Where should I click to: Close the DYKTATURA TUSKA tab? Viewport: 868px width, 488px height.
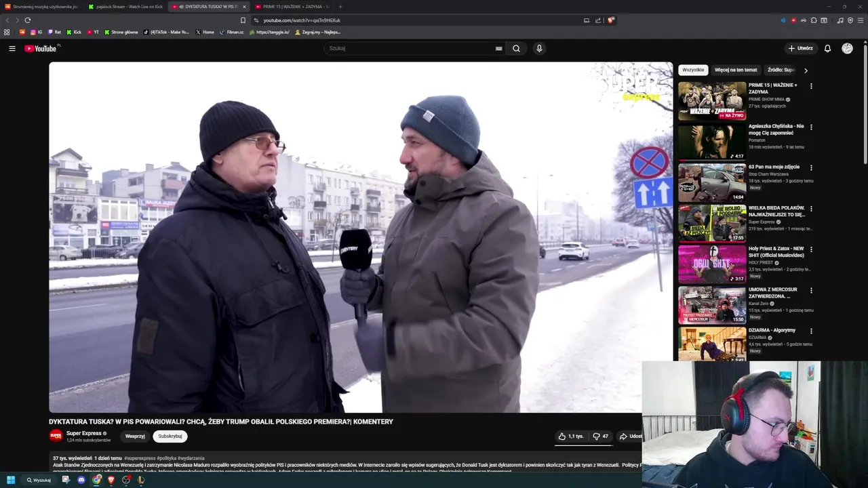pyautogui.click(x=244, y=7)
